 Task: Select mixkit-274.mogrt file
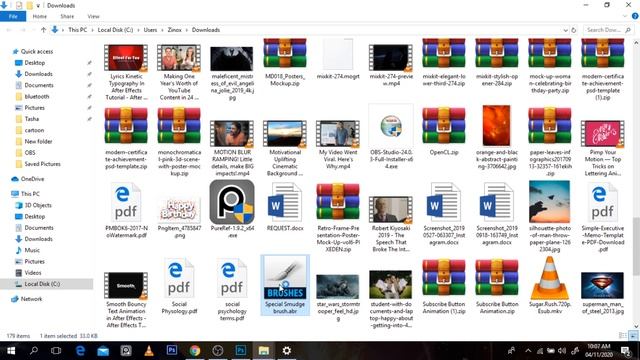338,58
